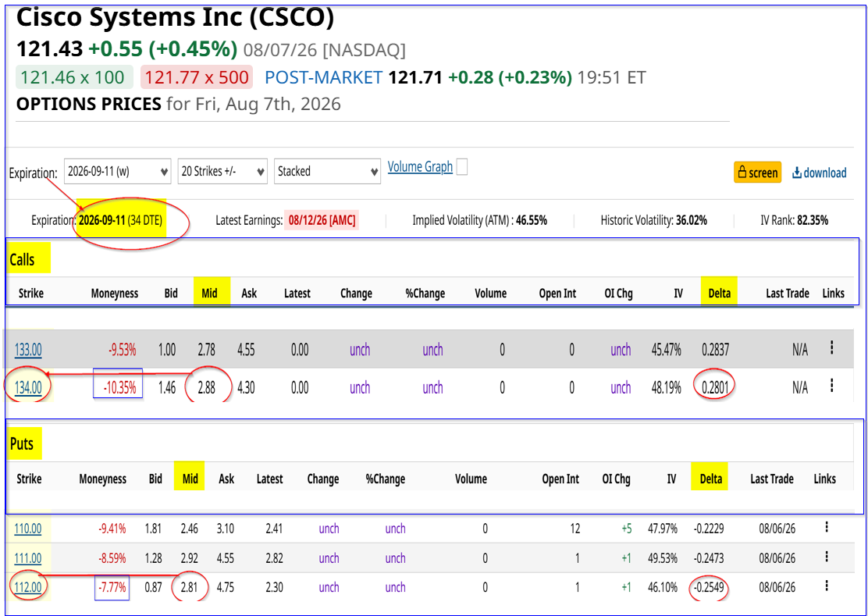The image size is (868, 616).
Task: Enable the Volume Graph checkbox
Action: 461,168
